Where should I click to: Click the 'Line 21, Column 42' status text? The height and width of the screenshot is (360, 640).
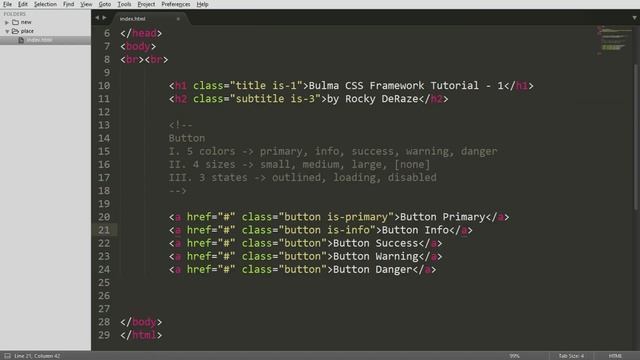coord(37,356)
